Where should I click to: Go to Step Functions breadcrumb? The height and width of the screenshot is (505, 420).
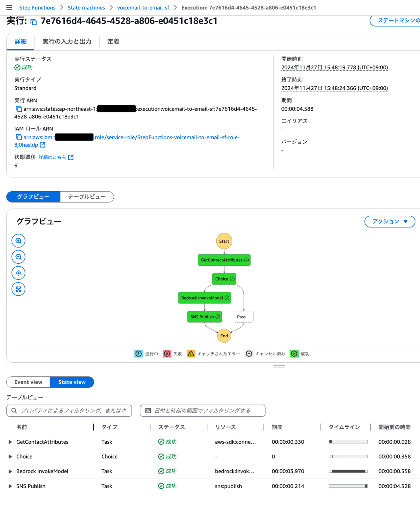pyautogui.click(x=37, y=8)
